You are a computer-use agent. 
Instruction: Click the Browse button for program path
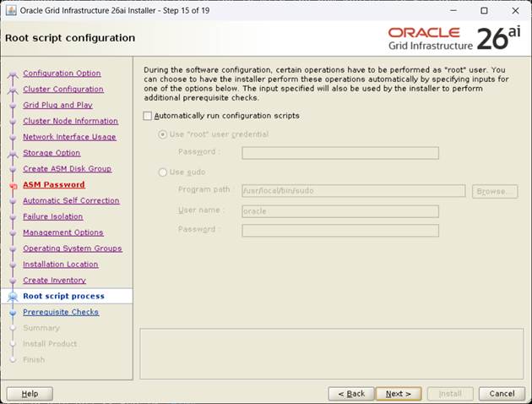pos(495,192)
